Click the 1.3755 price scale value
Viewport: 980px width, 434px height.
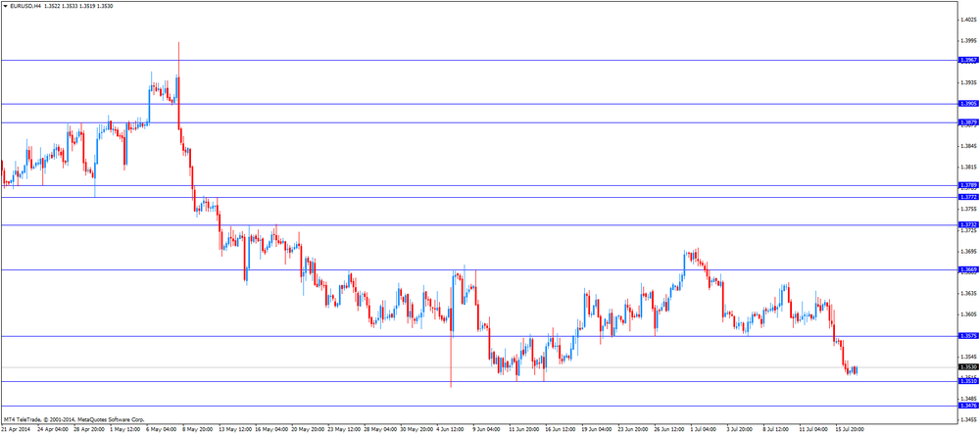pos(968,210)
